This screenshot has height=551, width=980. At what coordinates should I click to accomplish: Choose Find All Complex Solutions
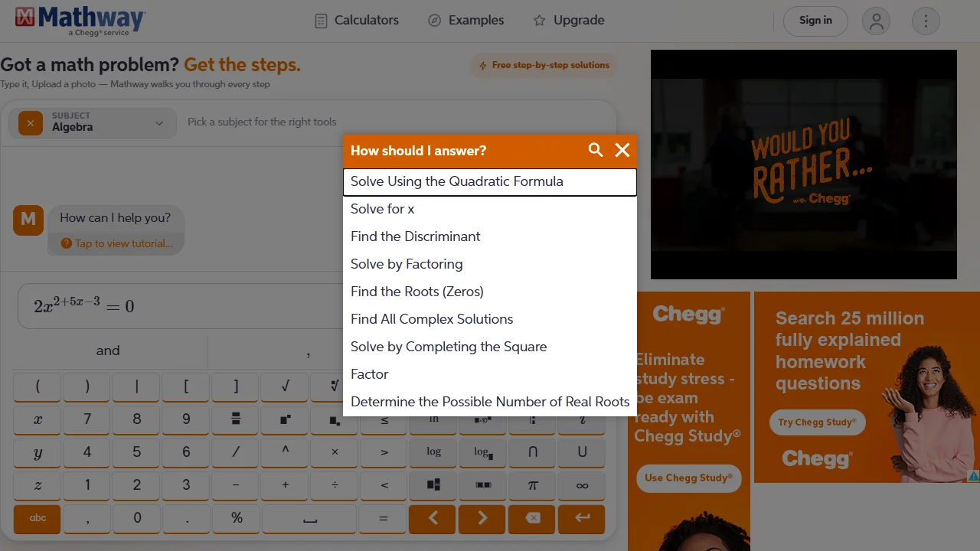click(x=490, y=319)
